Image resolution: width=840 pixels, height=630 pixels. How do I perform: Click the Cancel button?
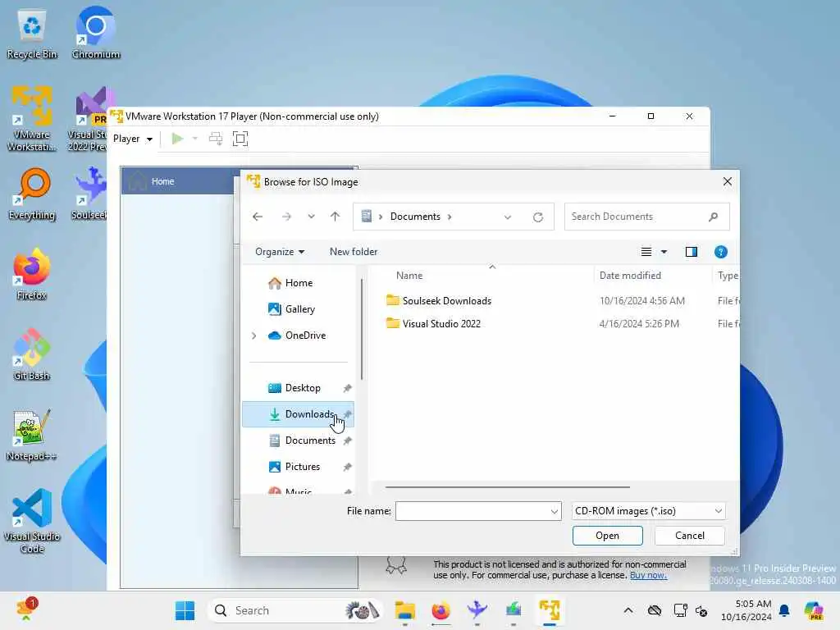click(x=689, y=536)
